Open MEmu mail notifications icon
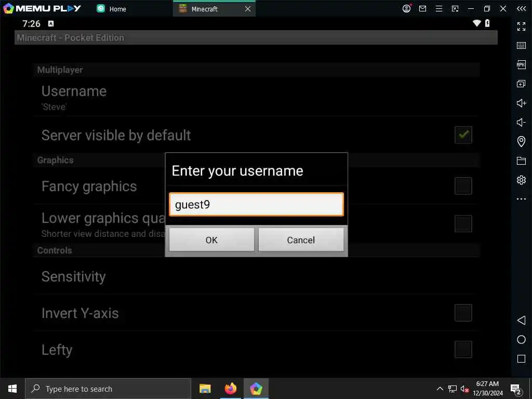The height and width of the screenshot is (399, 532). [x=422, y=8]
